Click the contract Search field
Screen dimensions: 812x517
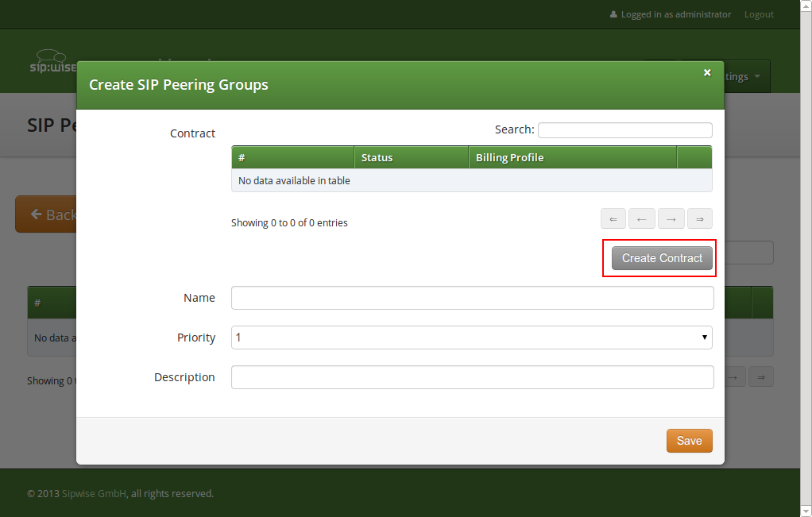624,129
